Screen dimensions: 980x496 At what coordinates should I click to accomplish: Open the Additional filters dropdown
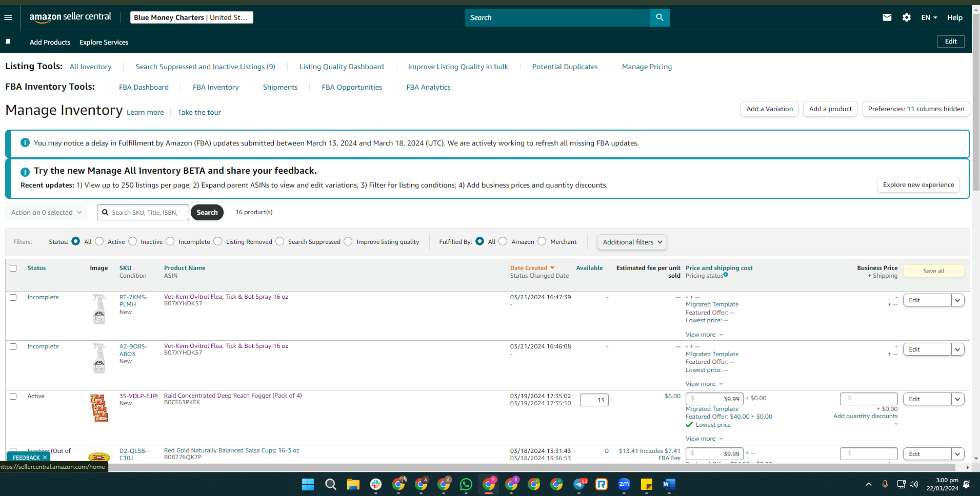pyautogui.click(x=632, y=242)
